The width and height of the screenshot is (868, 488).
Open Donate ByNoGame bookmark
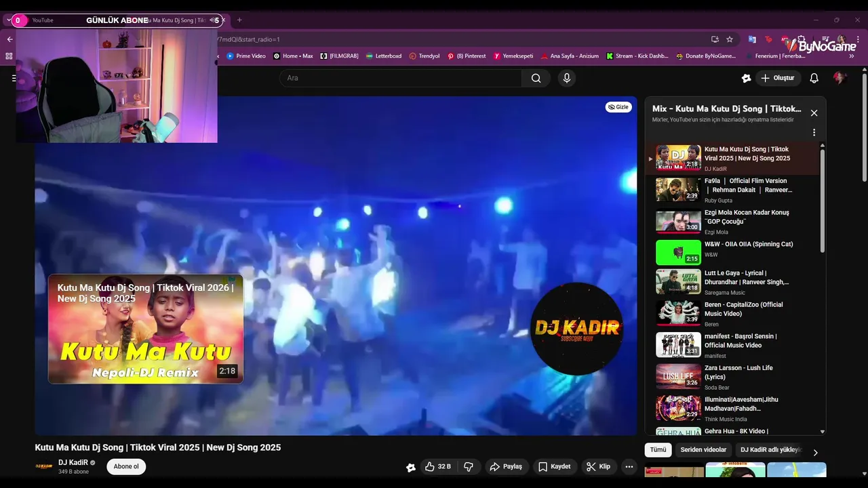706,56
